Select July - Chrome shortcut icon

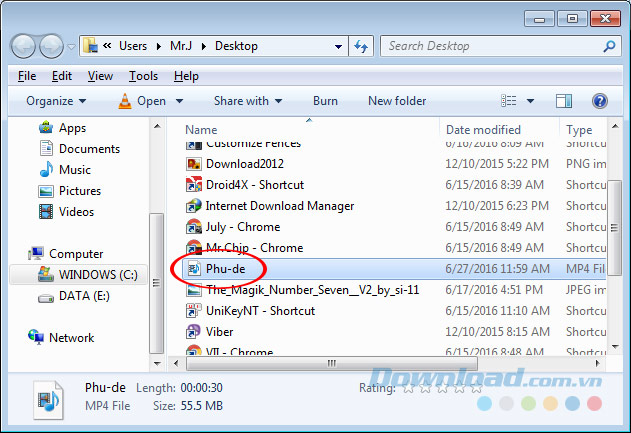(x=194, y=227)
